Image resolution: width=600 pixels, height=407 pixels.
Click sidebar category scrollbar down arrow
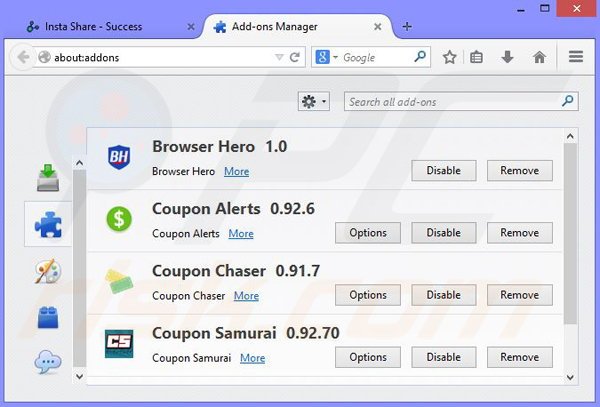pos(79,376)
